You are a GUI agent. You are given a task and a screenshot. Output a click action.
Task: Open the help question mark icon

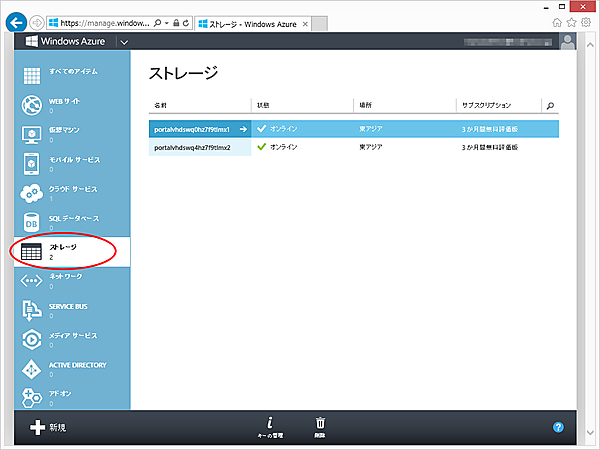[x=559, y=427]
